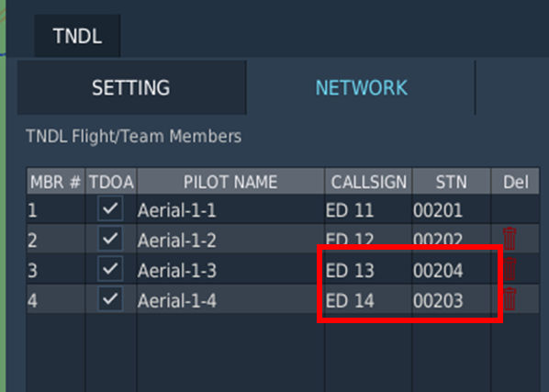Open the NETWORK tab
The width and height of the screenshot is (549, 392).
tap(361, 87)
